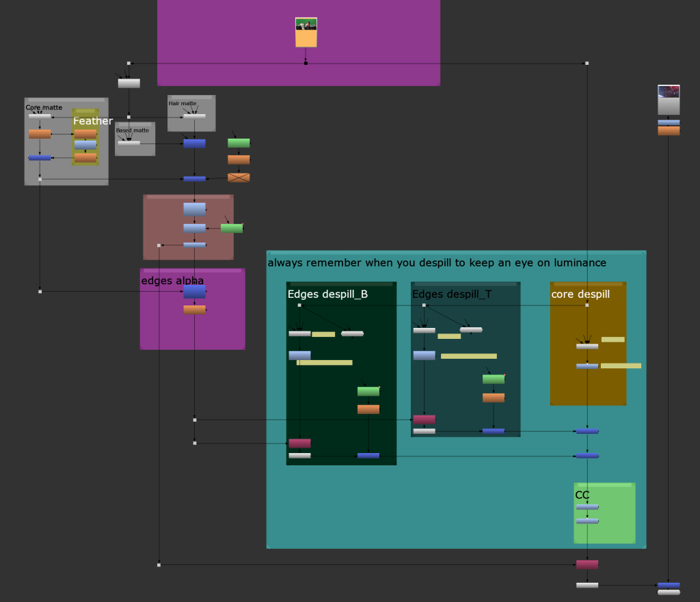
Task: Select the green node in Edges despill_B
Action: (368, 392)
